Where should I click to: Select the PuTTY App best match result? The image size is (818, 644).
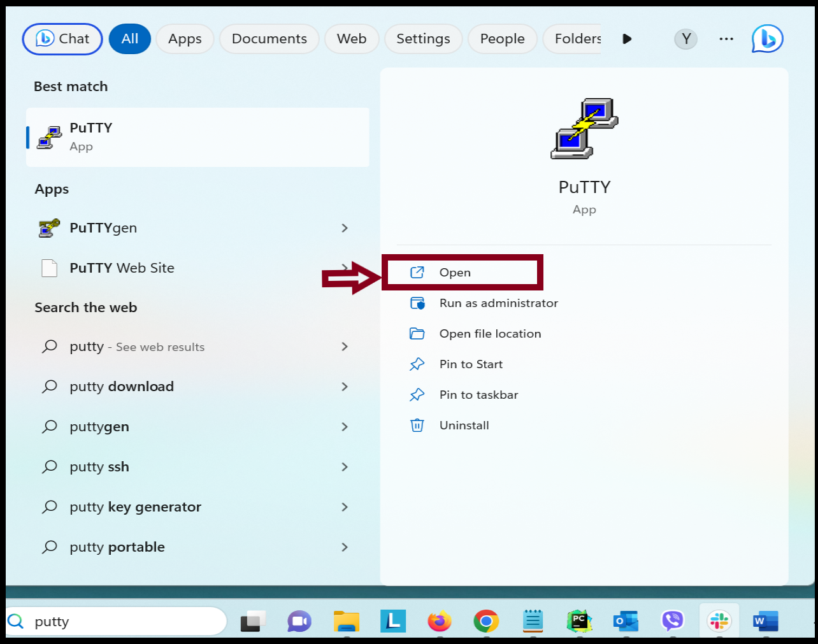197,137
